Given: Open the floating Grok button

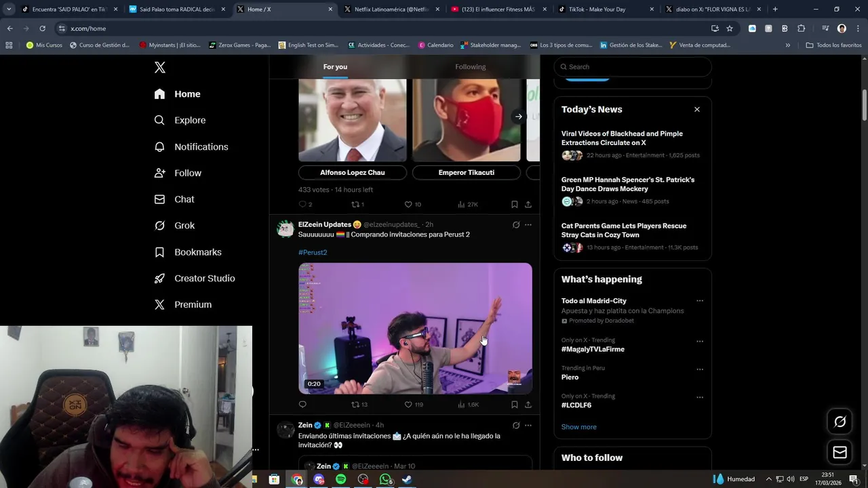Looking at the screenshot, I should 840,422.
